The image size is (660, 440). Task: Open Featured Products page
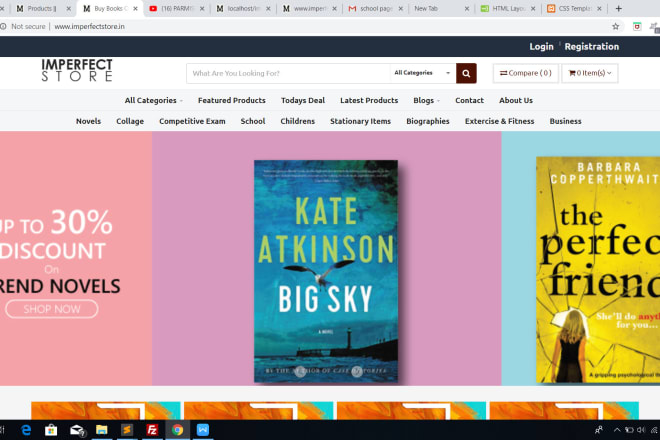(x=232, y=100)
